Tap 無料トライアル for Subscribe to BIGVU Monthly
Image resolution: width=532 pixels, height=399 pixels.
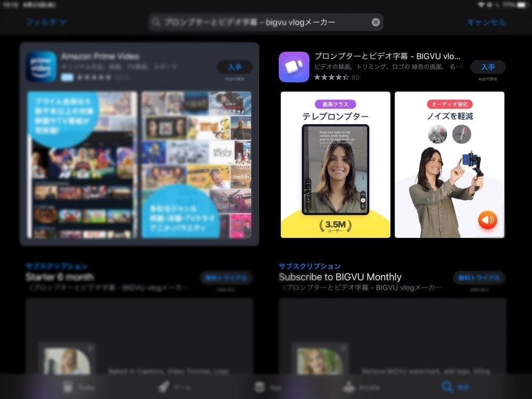point(479,278)
